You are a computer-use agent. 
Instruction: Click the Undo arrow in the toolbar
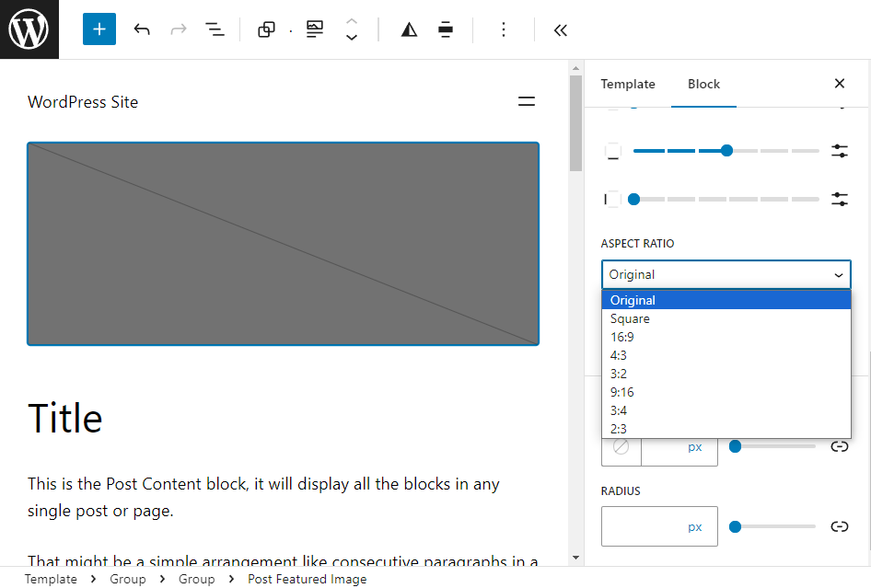142,29
